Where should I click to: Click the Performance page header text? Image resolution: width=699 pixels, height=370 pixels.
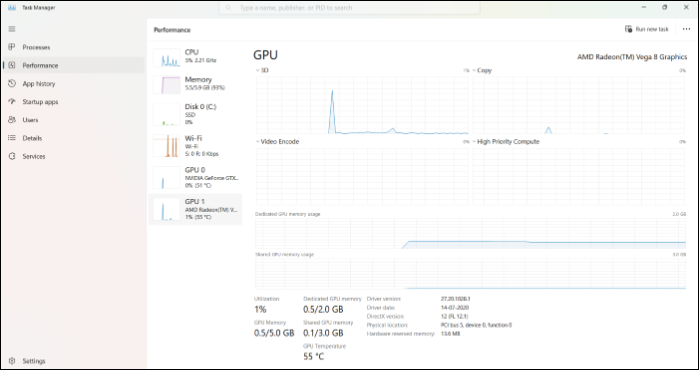[x=172, y=30]
